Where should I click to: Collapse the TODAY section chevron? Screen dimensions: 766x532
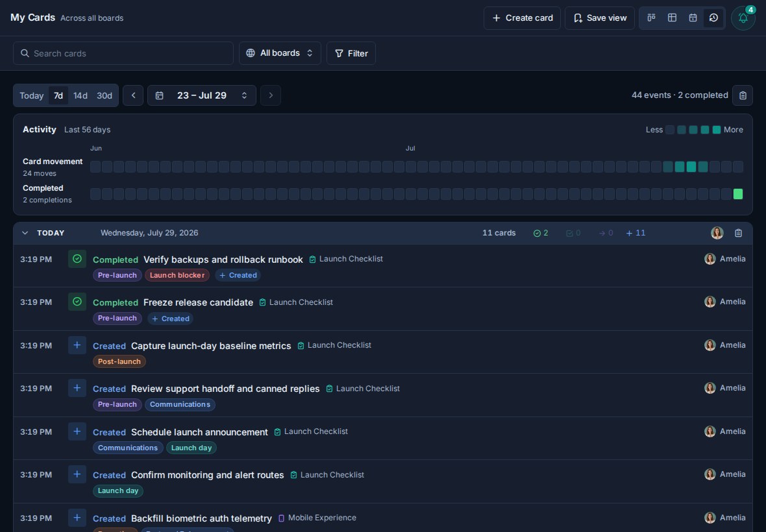point(25,234)
